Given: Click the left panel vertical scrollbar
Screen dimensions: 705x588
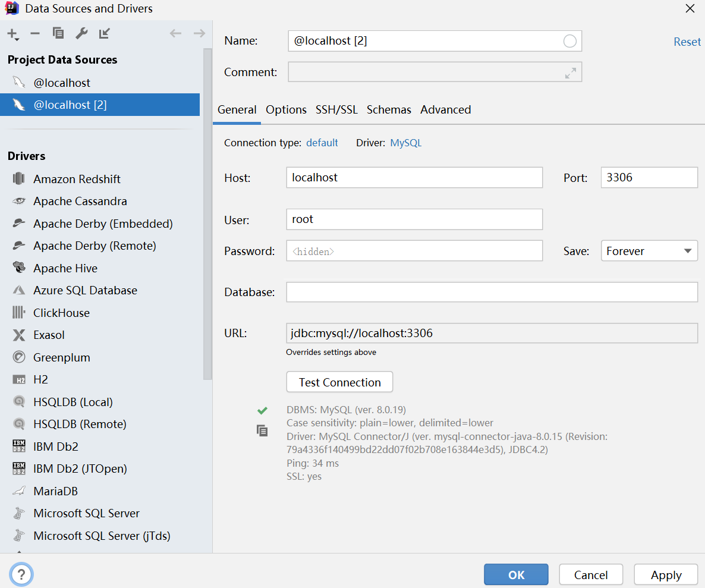Looking at the screenshot, I should pos(207,215).
